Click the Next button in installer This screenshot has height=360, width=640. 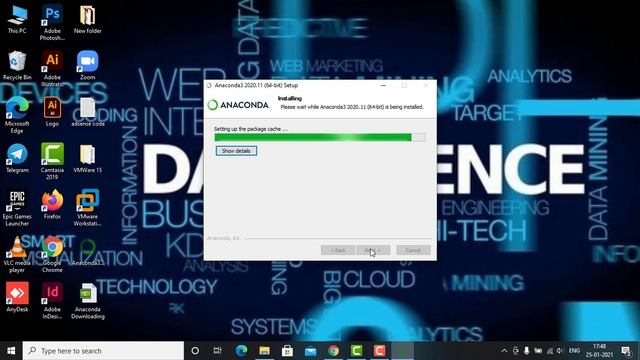(x=373, y=250)
